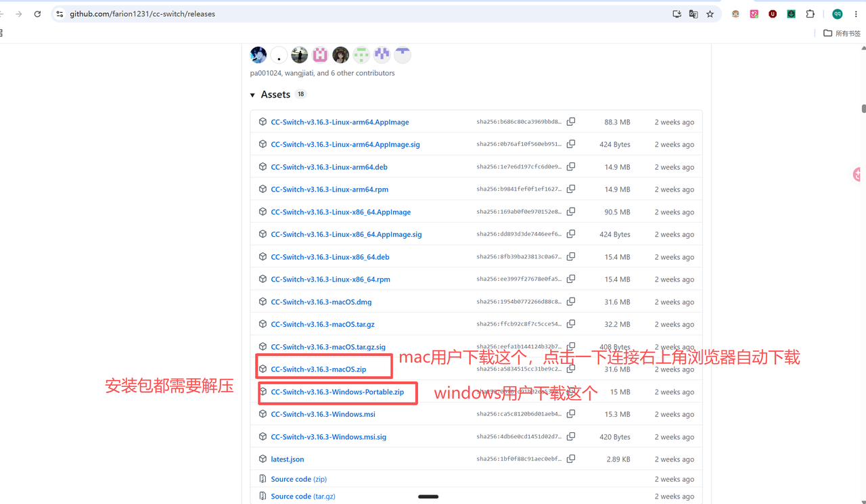Copy sha256 of Linux-x86_64.AppImage.sig

[x=571, y=234]
